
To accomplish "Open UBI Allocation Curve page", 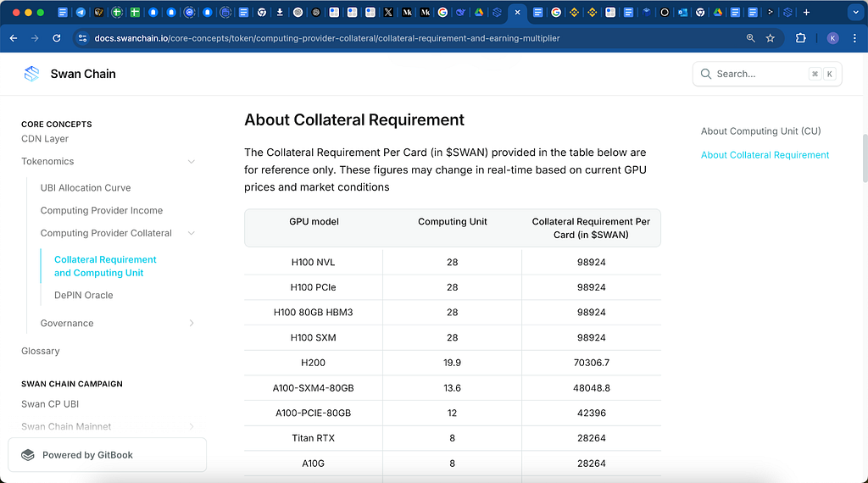I will coord(86,188).
